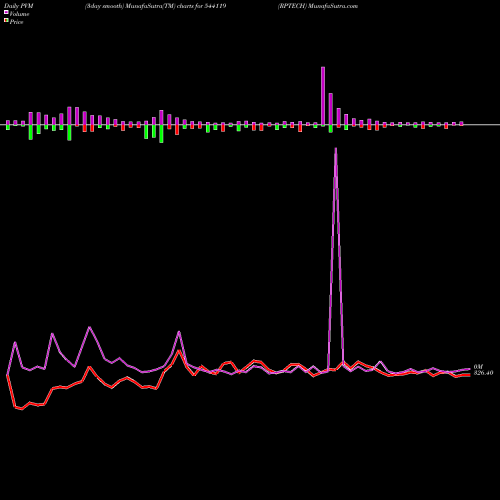The width and height of the screenshot is (500, 500).
Task: Click the Price legend color swatch
Action: tap(6, 20)
